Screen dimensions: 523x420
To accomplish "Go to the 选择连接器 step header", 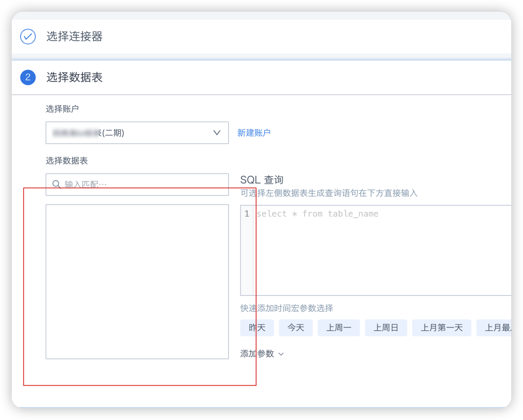I will tap(74, 37).
